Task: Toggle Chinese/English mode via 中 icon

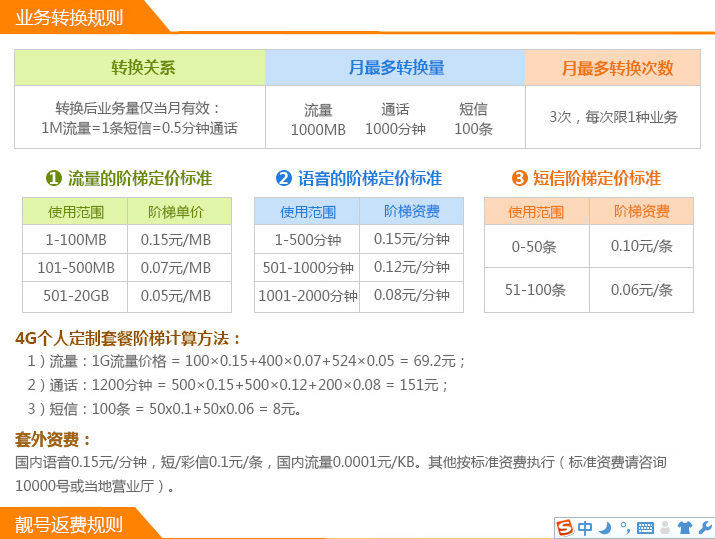Action: [x=586, y=528]
